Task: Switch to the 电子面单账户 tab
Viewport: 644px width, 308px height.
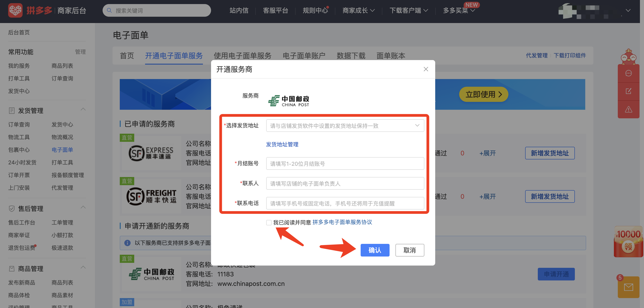Action: [304, 56]
